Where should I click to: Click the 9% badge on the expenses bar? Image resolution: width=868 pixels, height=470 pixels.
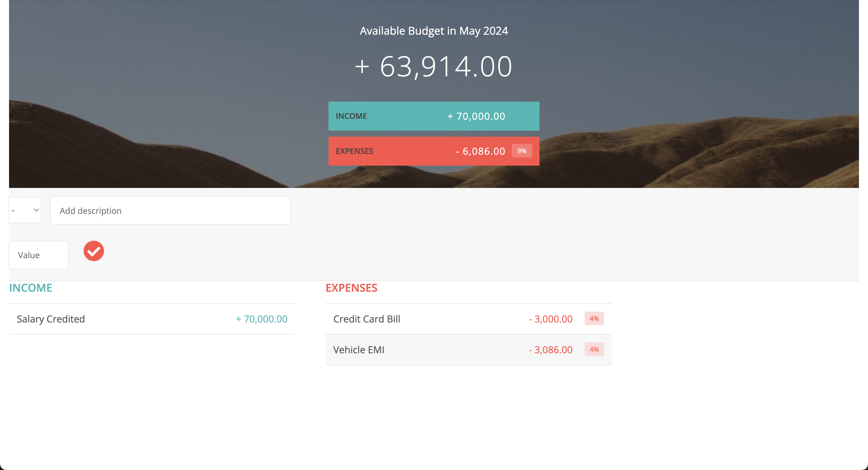coord(522,151)
